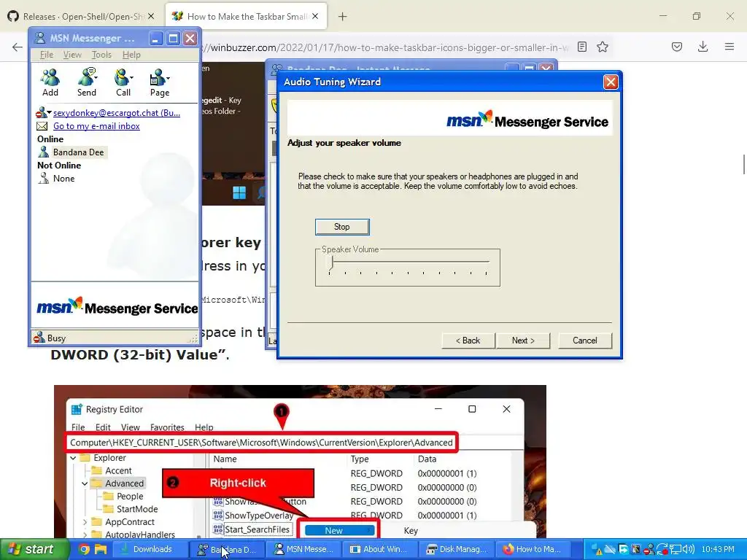Click the Back button in the wizard
747x560 pixels.
pyautogui.click(x=468, y=341)
